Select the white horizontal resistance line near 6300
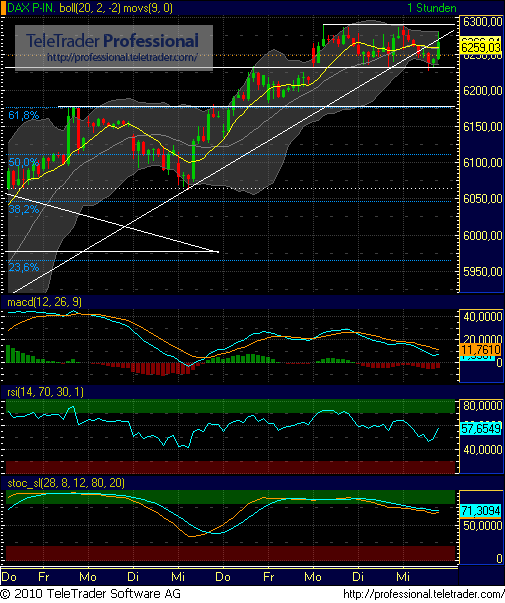Viewport: 505px width, 603px height. click(x=388, y=25)
